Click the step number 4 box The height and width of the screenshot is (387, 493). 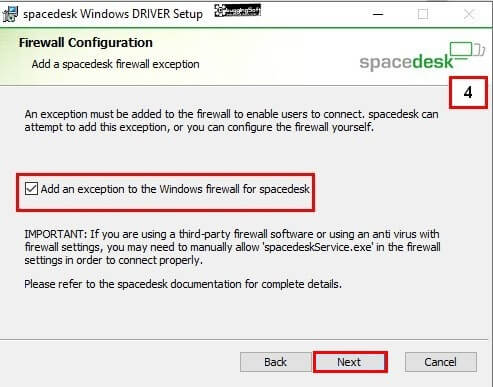coord(468,92)
